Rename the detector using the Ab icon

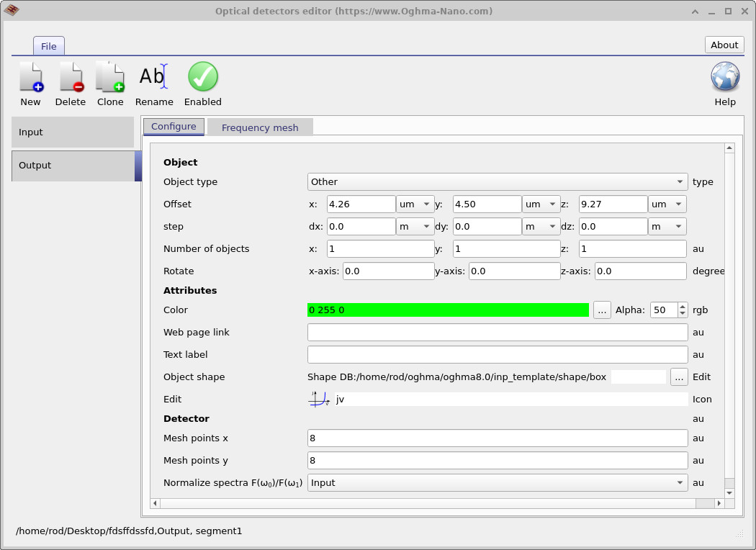tap(153, 76)
